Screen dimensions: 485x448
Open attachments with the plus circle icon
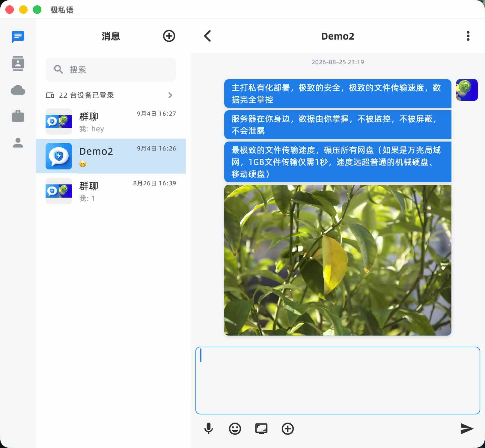click(x=288, y=429)
